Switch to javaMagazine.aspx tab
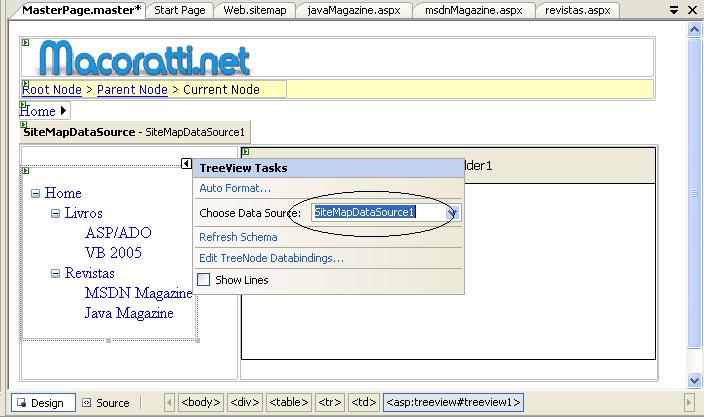 354,10
